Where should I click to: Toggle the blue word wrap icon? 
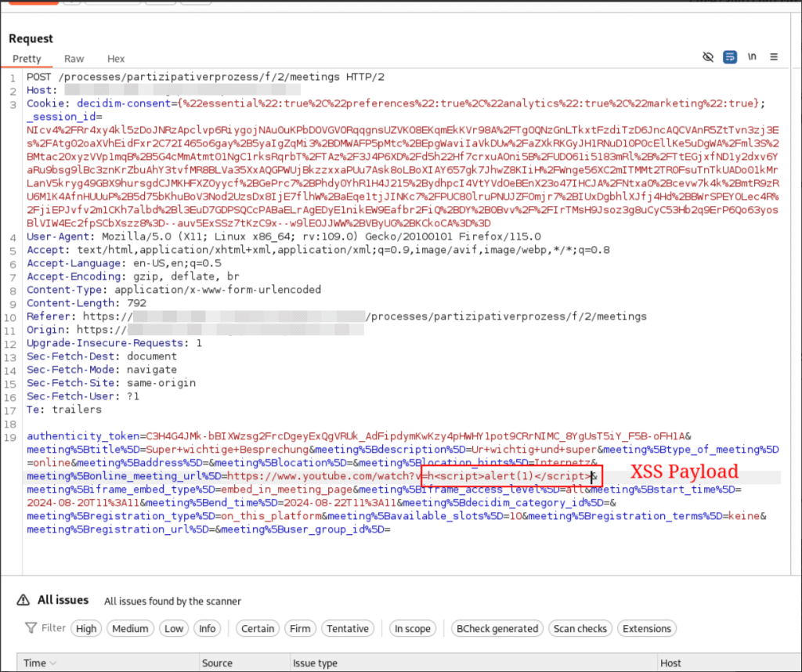(730, 56)
